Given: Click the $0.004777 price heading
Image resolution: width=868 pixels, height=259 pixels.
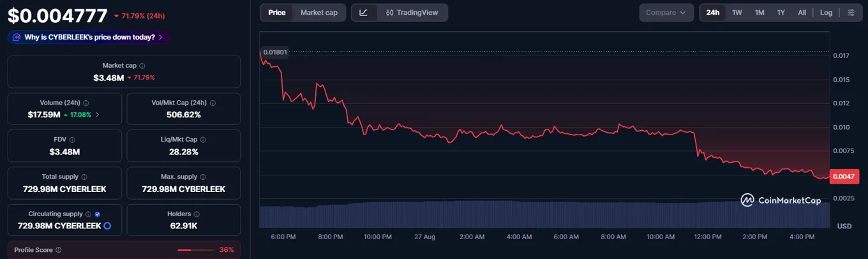Looking at the screenshot, I should click(57, 15).
